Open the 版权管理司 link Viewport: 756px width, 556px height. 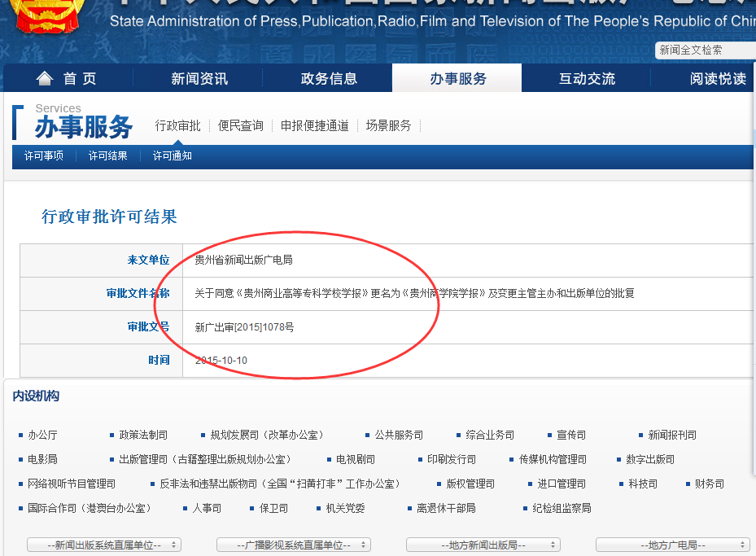click(x=470, y=484)
